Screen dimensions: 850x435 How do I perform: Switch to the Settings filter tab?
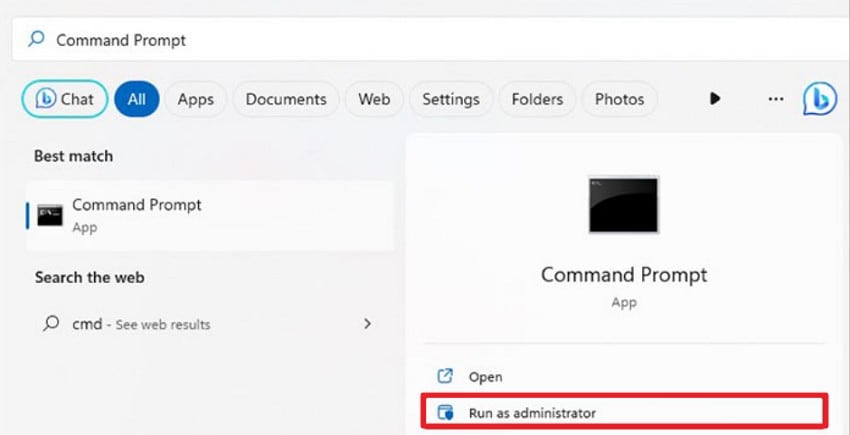click(x=451, y=99)
